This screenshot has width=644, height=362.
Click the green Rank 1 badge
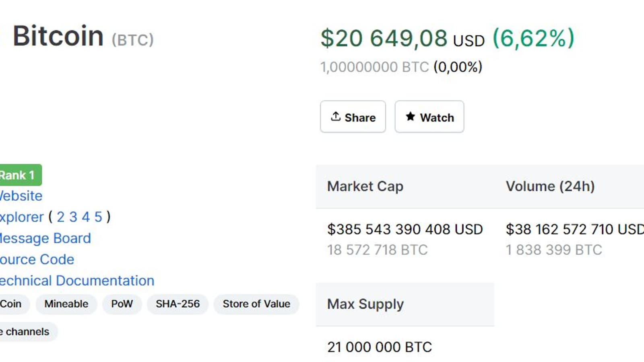click(19, 175)
